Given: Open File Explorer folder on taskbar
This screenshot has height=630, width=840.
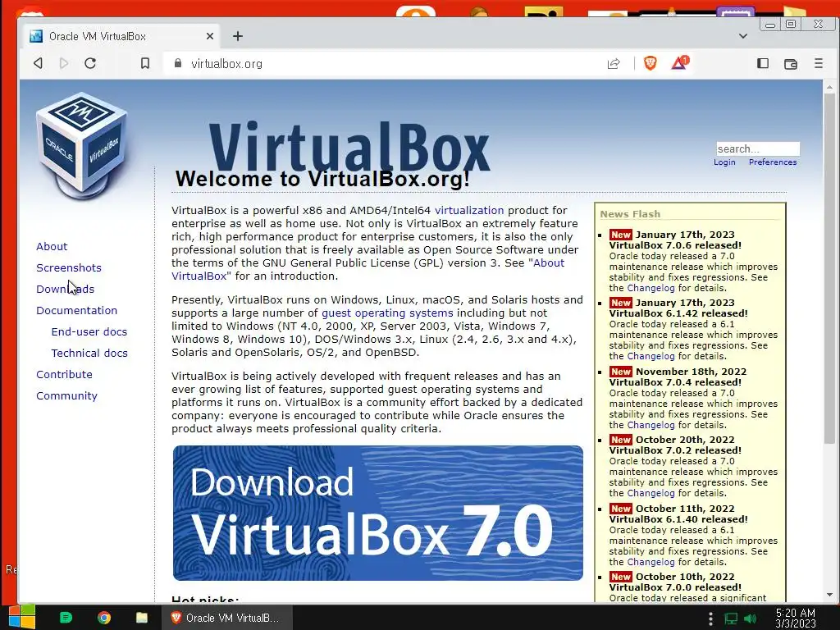Looking at the screenshot, I should (142, 618).
